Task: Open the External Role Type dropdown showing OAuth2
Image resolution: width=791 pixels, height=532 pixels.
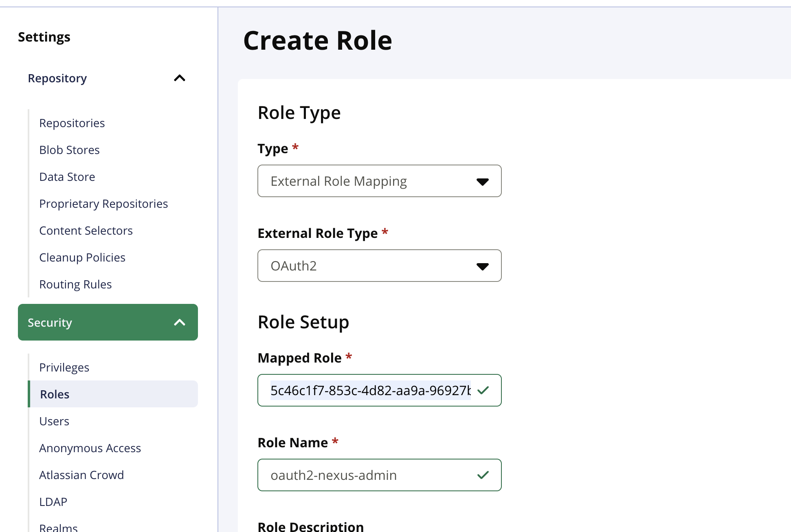Action: [x=379, y=266]
